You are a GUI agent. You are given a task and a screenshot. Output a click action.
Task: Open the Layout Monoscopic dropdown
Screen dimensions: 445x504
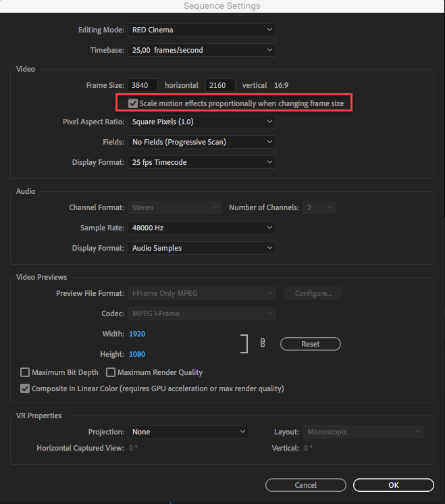pyautogui.click(x=363, y=432)
